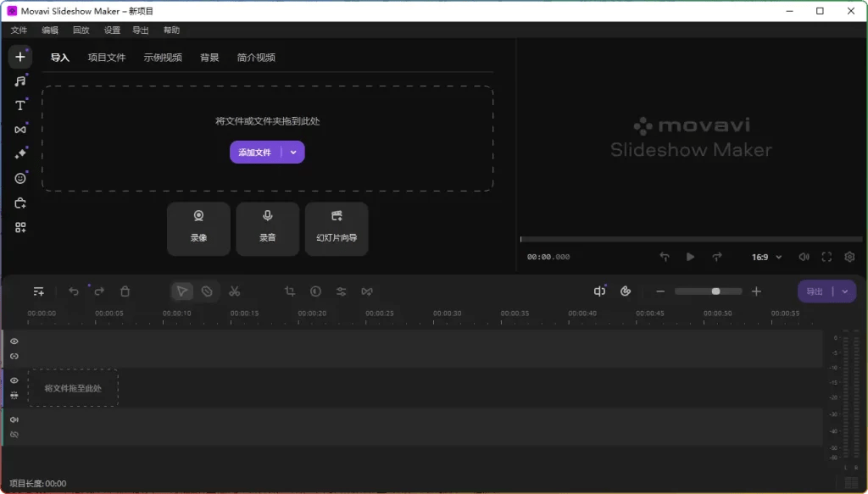Select the crop tool in timeline toolbar
The height and width of the screenshot is (494, 868).
(x=289, y=291)
